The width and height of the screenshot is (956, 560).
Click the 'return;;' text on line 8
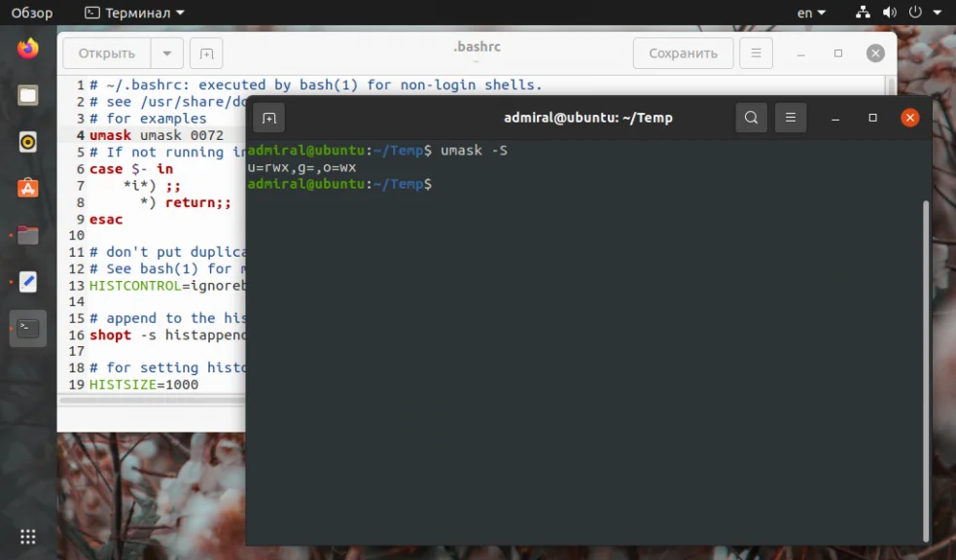(198, 203)
